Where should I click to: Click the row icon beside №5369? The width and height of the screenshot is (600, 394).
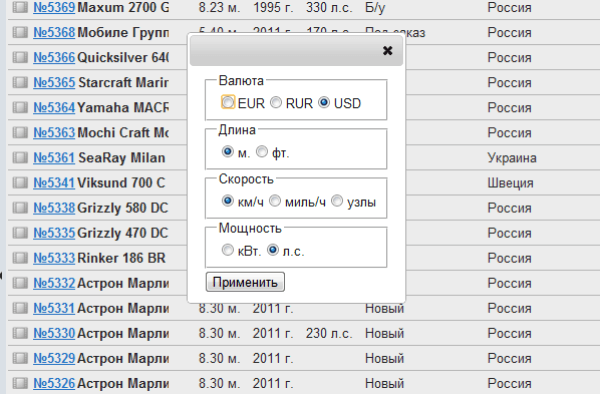tap(20, 7)
